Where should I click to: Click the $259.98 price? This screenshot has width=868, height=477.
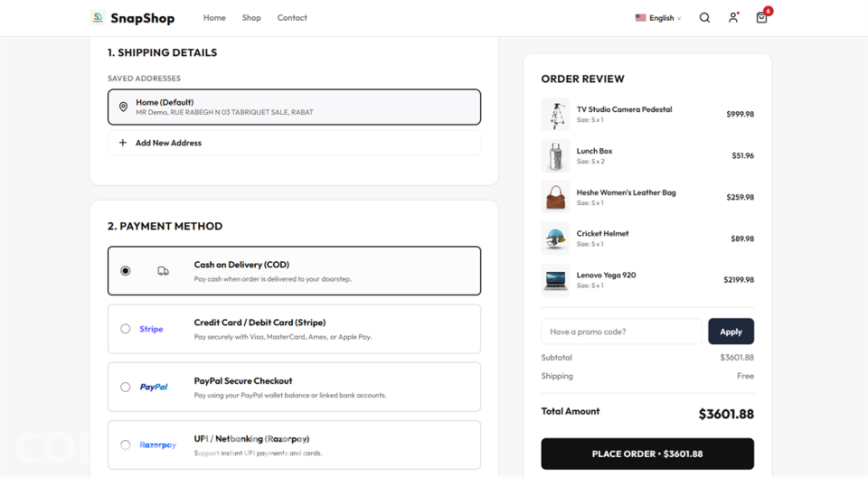[741, 197]
